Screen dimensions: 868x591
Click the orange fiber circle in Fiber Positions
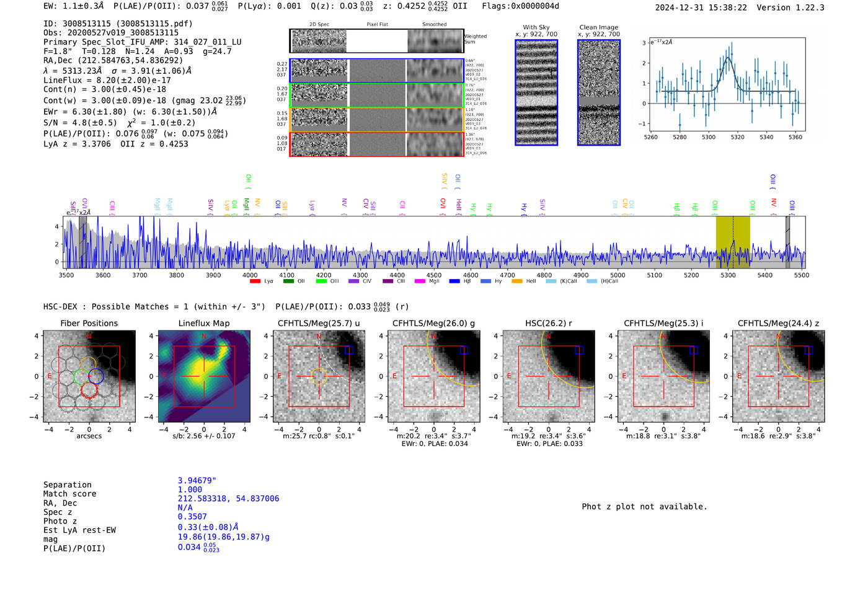(x=88, y=365)
